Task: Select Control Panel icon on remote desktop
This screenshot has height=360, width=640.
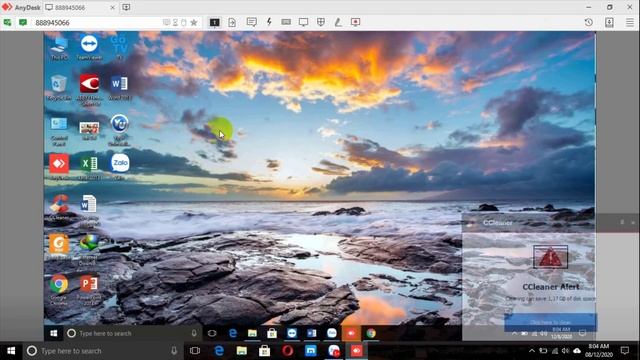Action: click(x=59, y=131)
